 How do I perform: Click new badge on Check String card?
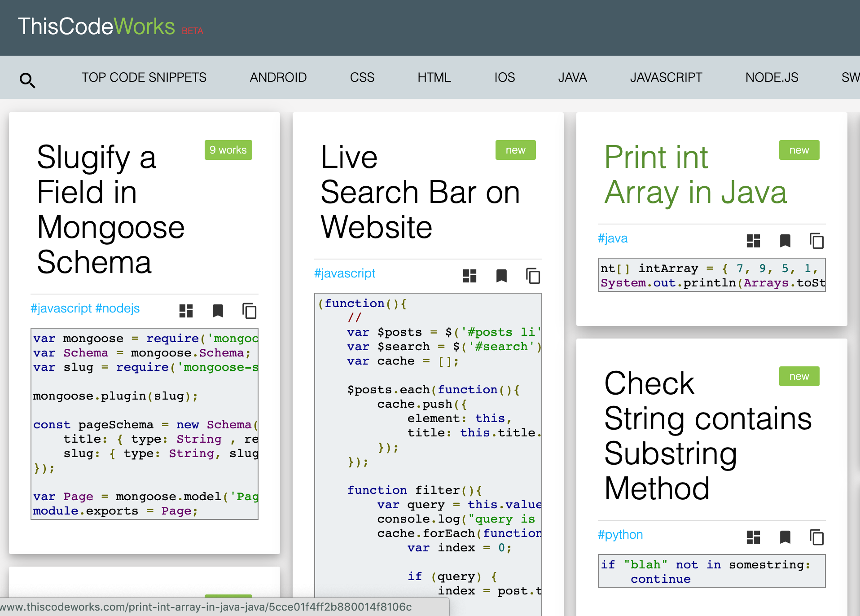coord(799,376)
